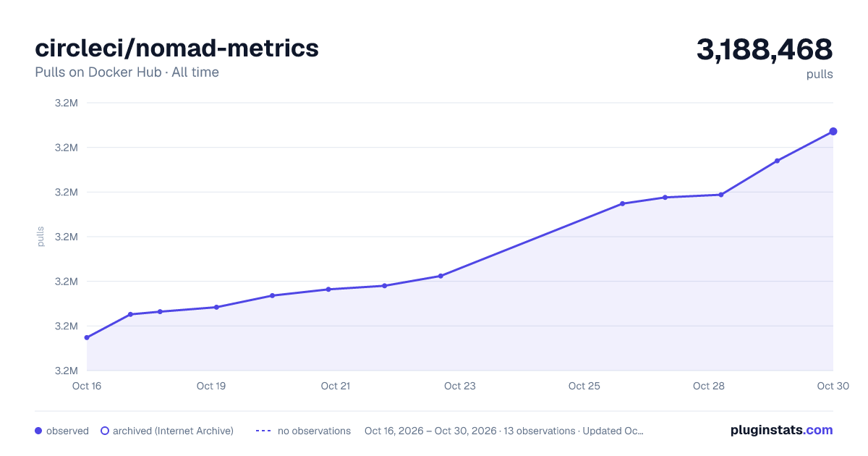Click 'Pulls on Docker Hub · All time' subtitle
868x456 pixels.
pyautogui.click(x=127, y=72)
